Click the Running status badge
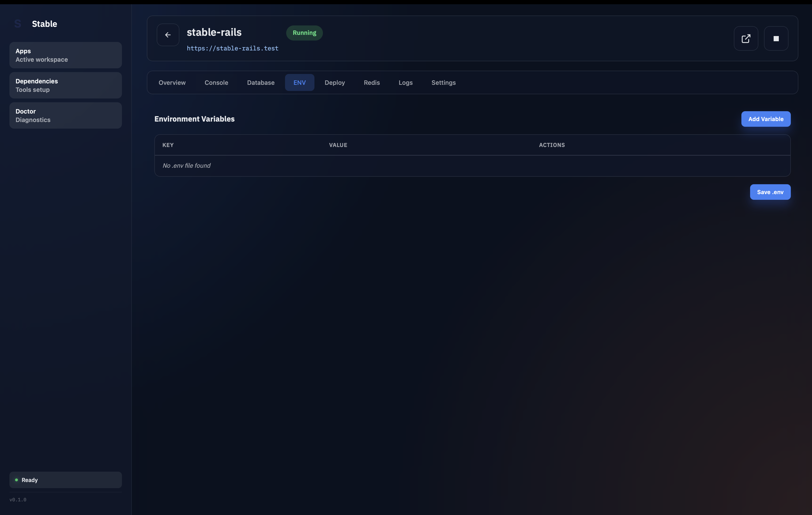This screenshot has height=515, width=812. (304, 33)
